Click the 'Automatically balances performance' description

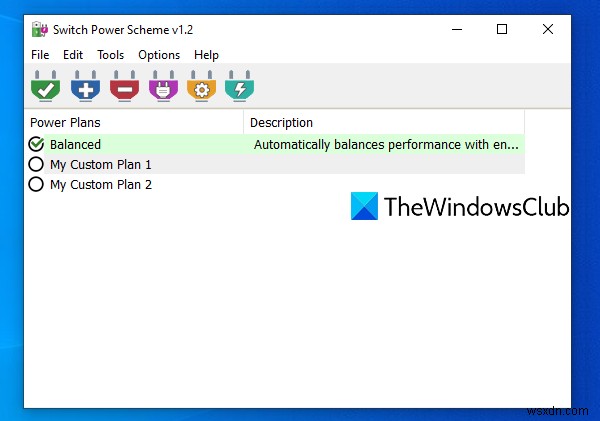point(386,145)
